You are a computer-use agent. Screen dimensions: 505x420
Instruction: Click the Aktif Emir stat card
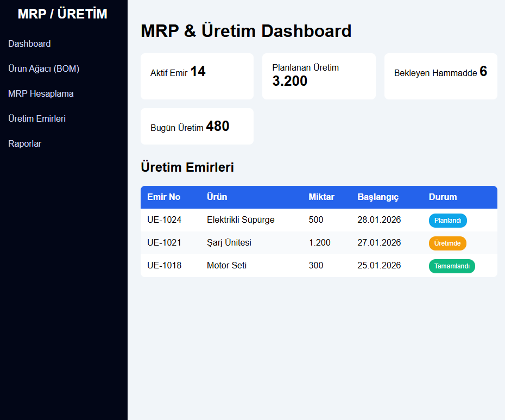[x=197, y=76]
